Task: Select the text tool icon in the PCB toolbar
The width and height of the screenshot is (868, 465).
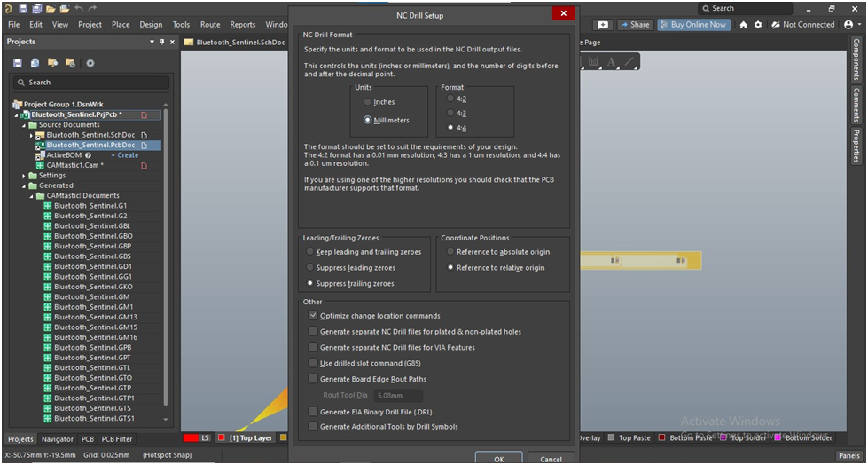Action: pyautogui.click(x=611, y=62)
